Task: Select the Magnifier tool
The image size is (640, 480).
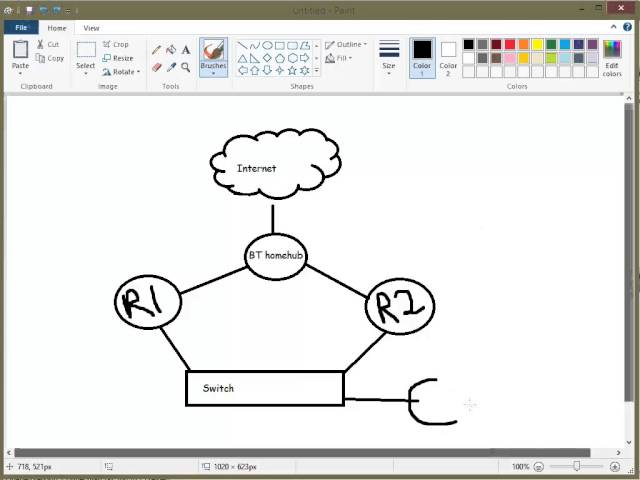Action: 186,67
